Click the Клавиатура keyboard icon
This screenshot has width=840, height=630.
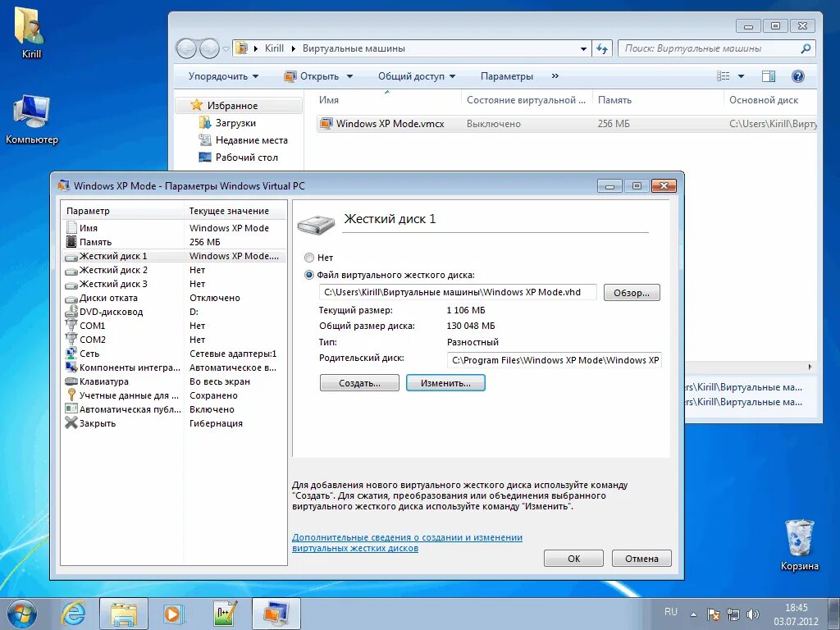[71, 381]
